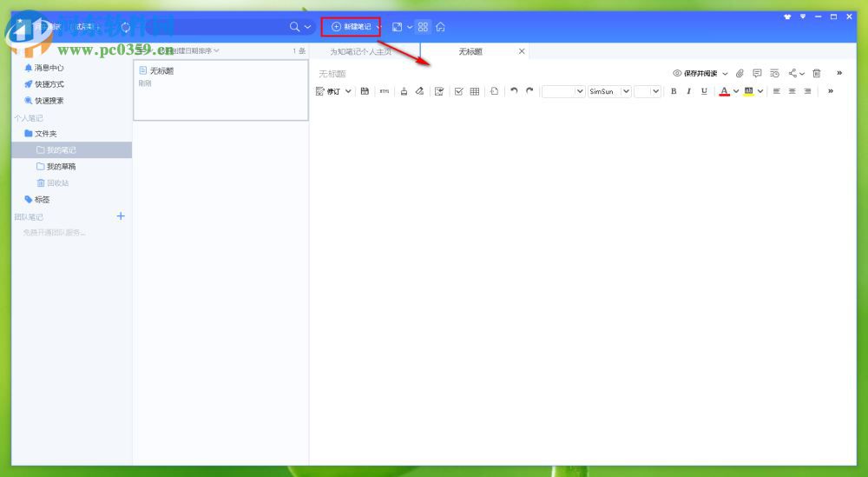This screenshot has height=477, width=868.
Task: Click the 新建笔记 new note button
Action: [352, 27]
